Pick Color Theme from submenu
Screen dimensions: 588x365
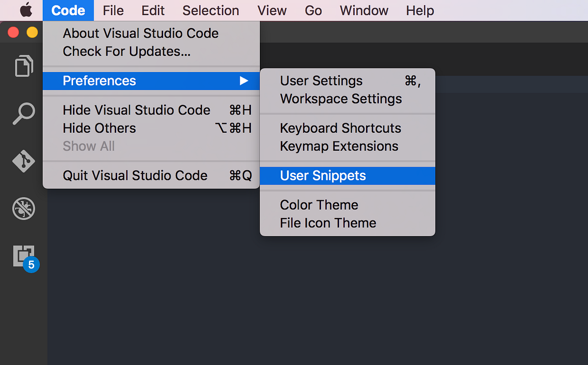[319, 205]
